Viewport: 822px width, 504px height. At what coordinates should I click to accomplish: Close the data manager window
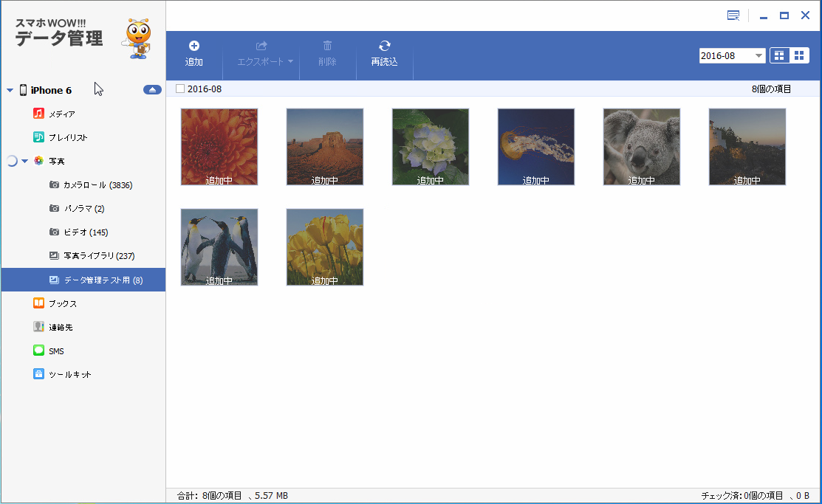click(805, 15)
